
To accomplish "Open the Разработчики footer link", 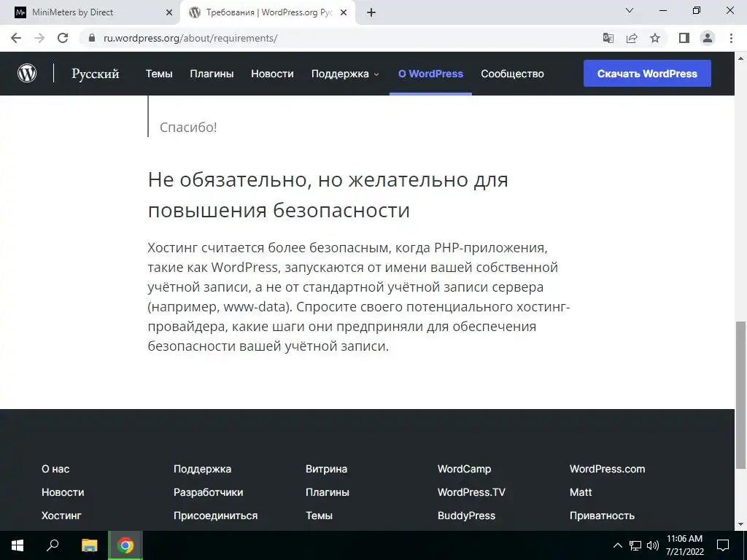I will coord(208,492).
